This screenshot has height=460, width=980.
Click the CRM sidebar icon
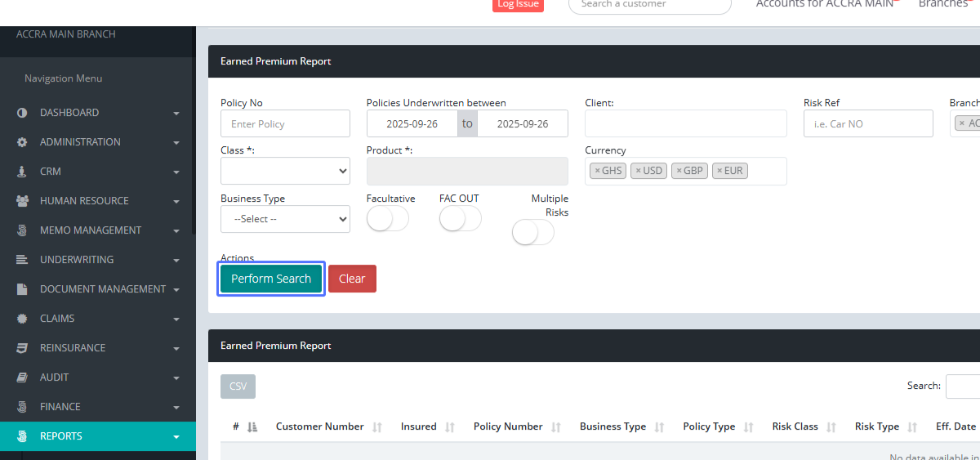[x=22, y=172]
